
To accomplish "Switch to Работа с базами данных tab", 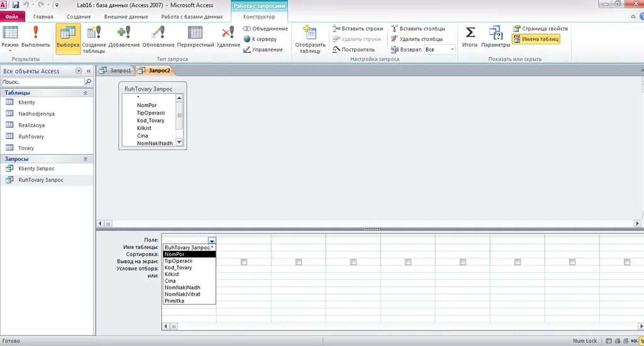I will click(x=192, y=16).
